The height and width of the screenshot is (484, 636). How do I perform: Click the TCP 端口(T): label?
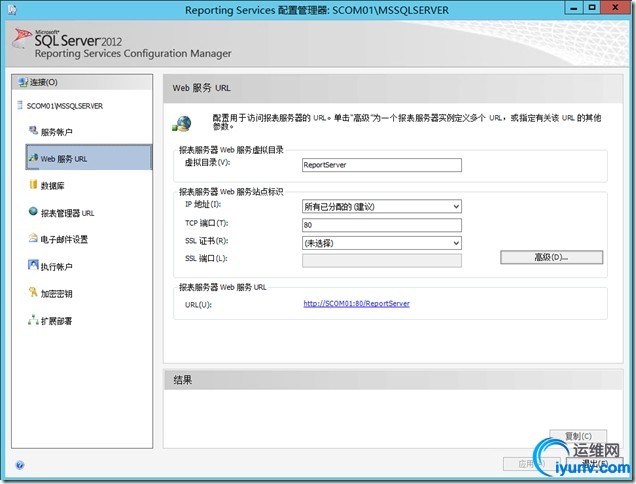[206, 223]
